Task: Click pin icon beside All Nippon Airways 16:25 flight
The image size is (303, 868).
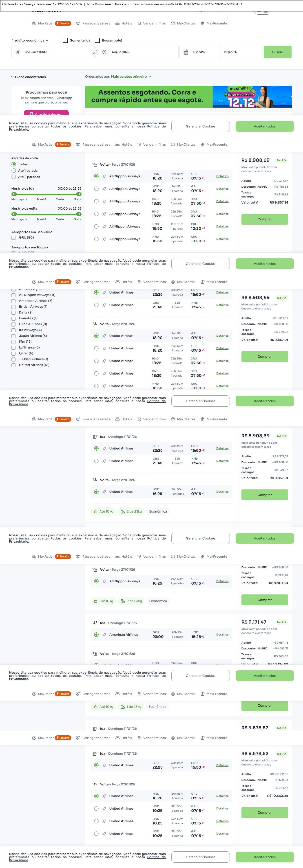Action: pyautogui.click(x=104, y=581)
